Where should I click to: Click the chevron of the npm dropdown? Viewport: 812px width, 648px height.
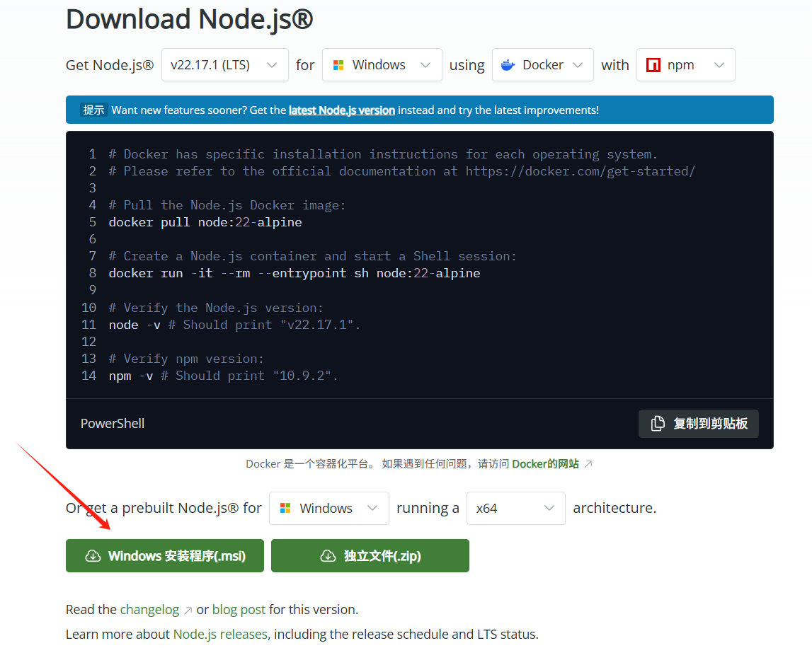click(719, 65)
